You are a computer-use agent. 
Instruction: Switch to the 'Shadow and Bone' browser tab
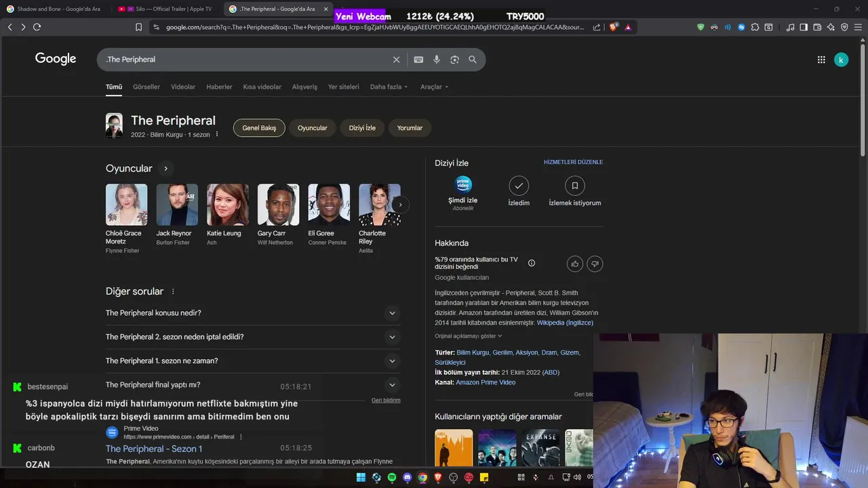click(54, 9)
